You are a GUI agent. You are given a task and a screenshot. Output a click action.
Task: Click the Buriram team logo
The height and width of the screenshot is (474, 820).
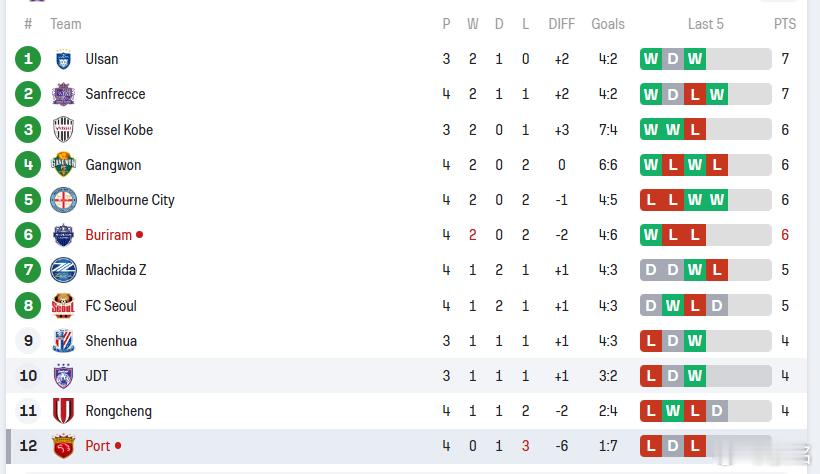click(63, 235)
